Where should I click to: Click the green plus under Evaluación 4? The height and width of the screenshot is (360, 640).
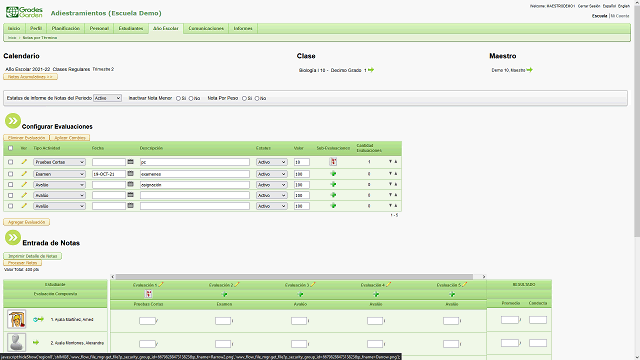click(376, 294)
